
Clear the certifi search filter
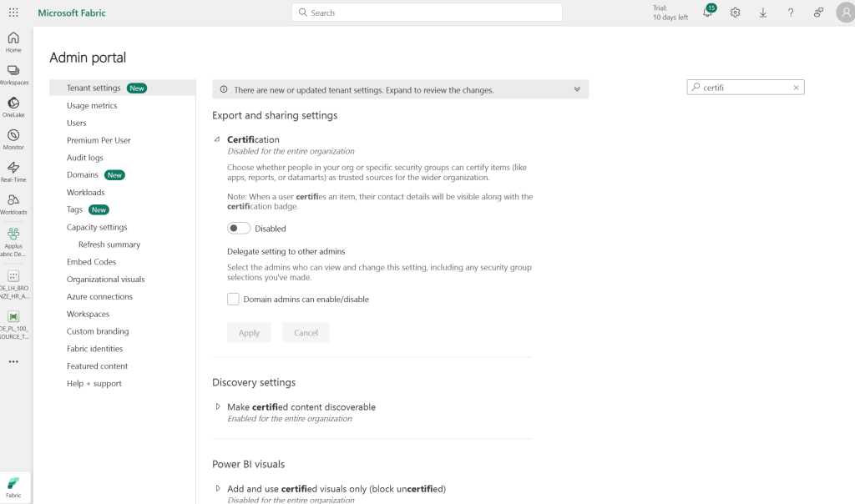tap(796, 87)
